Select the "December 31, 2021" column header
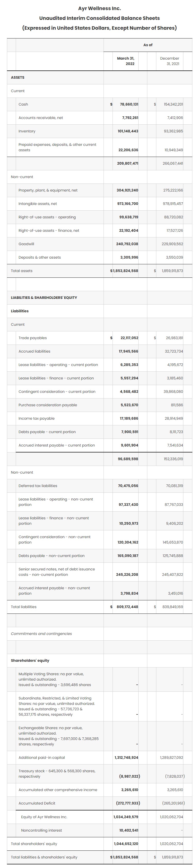This screenshot has height=868, width=196. coord(169,61)
